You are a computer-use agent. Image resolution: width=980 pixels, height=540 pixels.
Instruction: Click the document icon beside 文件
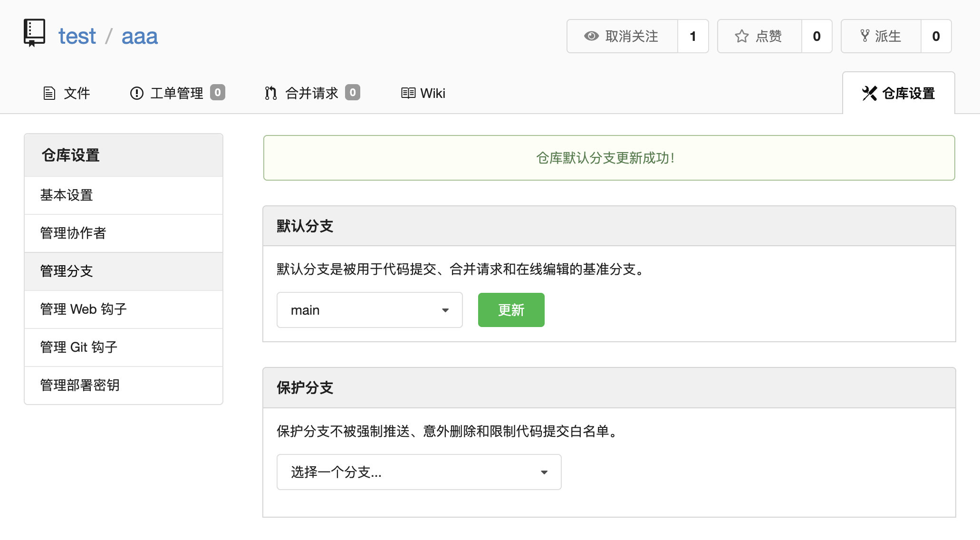[x=49, y=93]
